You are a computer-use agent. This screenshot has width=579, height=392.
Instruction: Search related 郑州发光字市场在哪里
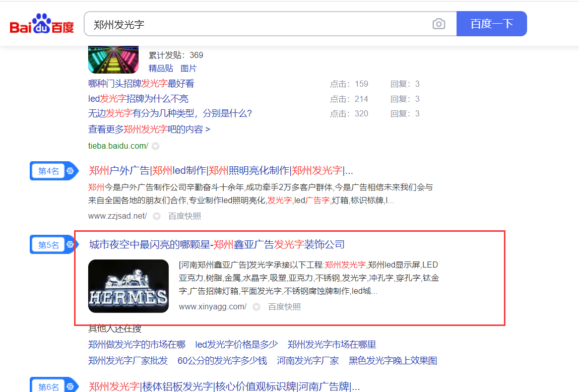pyautogui.click(x=332, y=344)
